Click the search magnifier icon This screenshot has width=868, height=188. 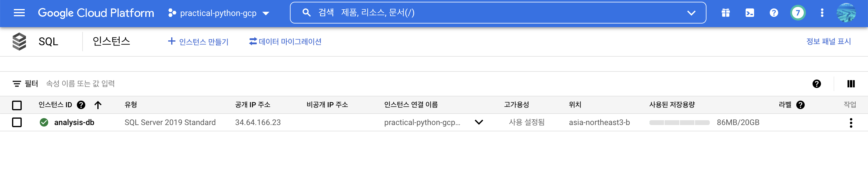click(x=306, y=13)
